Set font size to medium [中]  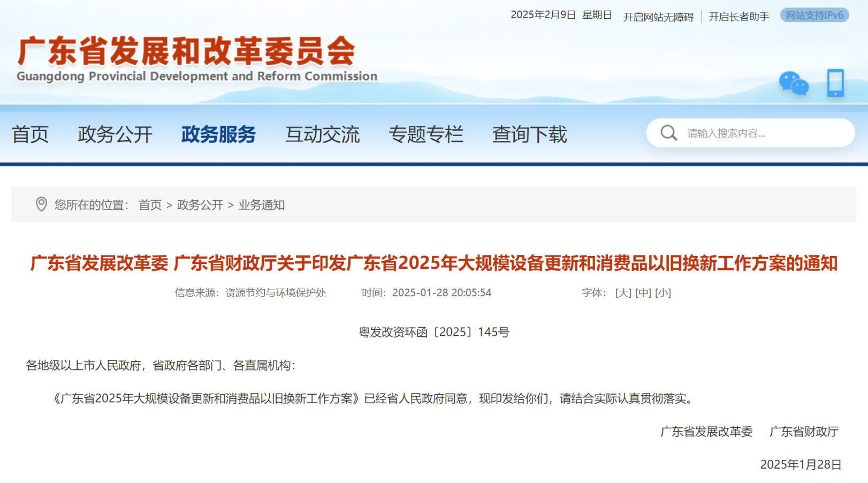[x=643, y=293]
